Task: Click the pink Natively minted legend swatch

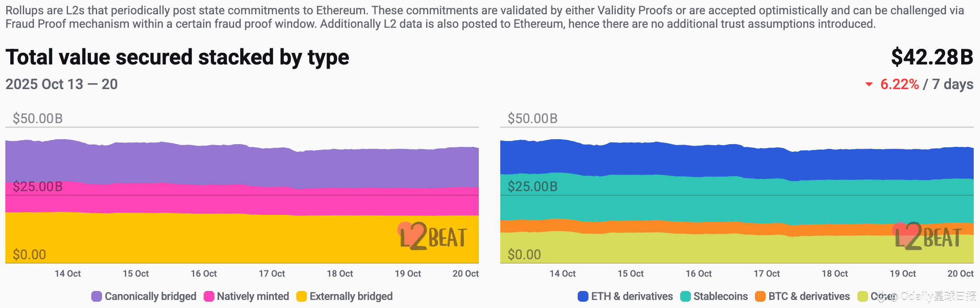Action: (x=209, y=296)
